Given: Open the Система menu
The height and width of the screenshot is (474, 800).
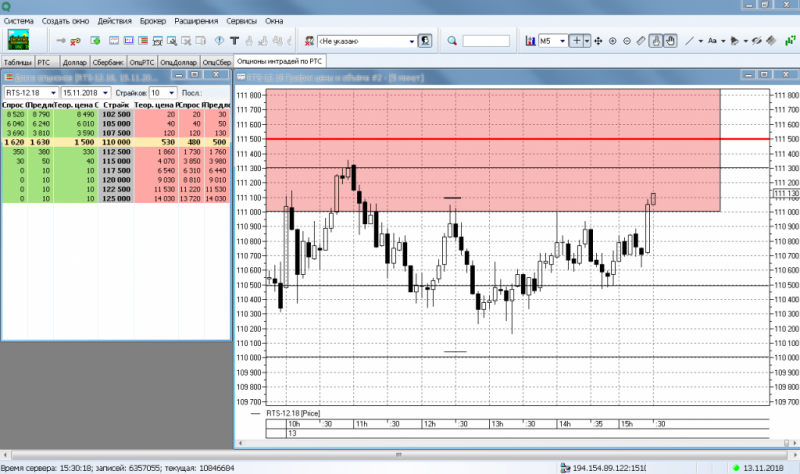Looking at the screenshot, I should (19, 21).
